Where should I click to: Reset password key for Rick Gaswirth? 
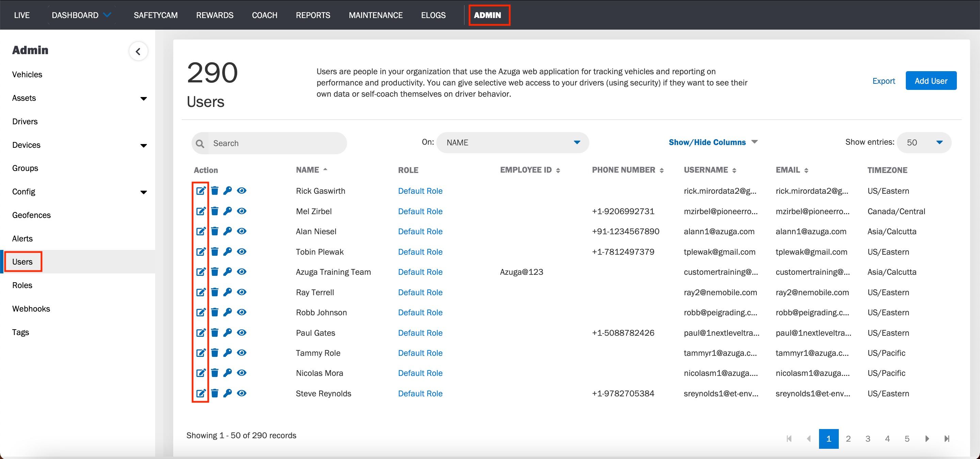click(x=228, y=191)
